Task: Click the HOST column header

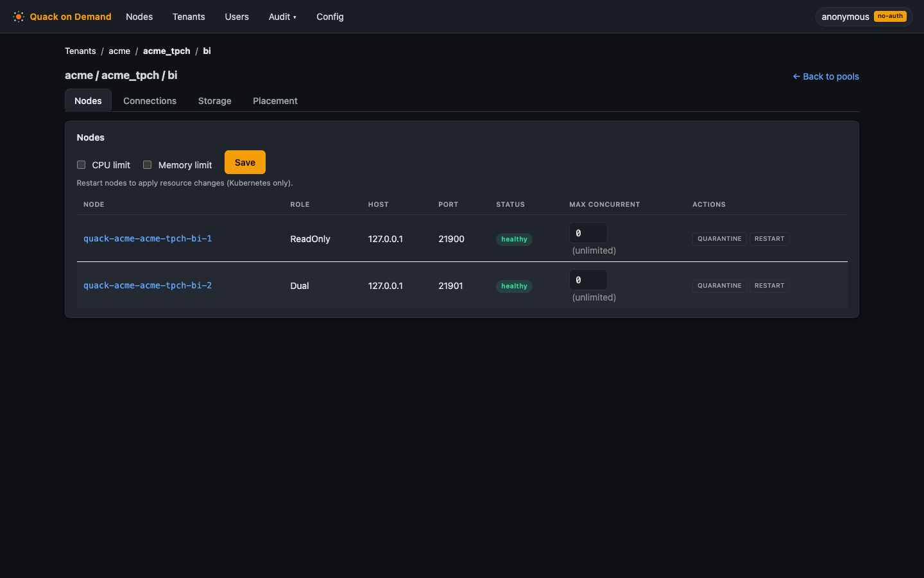Action: (x=379, y=204)
